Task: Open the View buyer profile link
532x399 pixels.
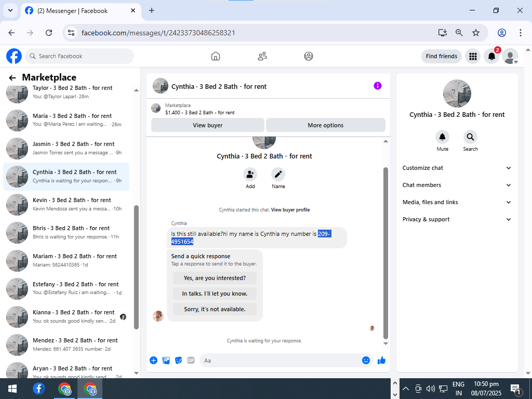Action: (290, 210)
